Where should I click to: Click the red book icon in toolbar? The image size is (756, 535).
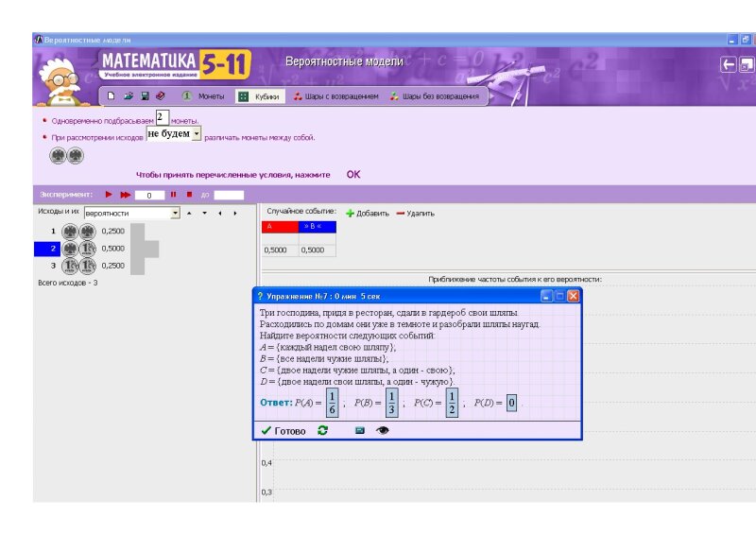[x=161, y=95]
